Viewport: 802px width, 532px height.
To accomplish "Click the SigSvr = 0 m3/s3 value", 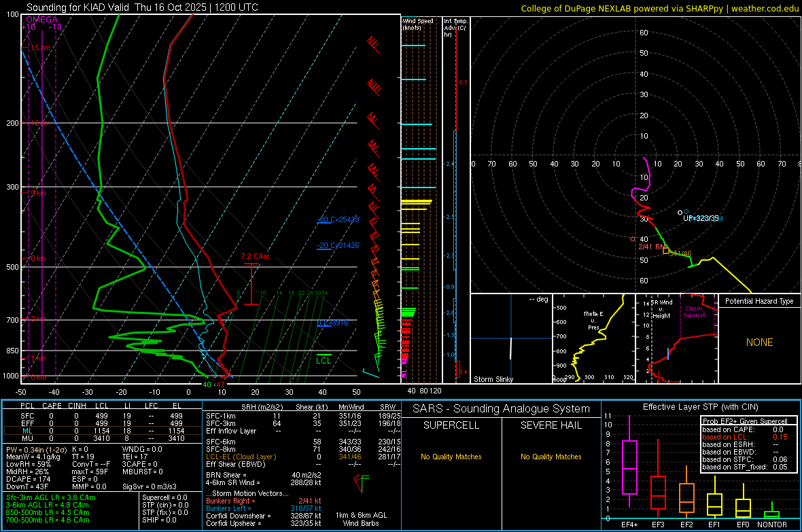I will click(x=150, y=486).
